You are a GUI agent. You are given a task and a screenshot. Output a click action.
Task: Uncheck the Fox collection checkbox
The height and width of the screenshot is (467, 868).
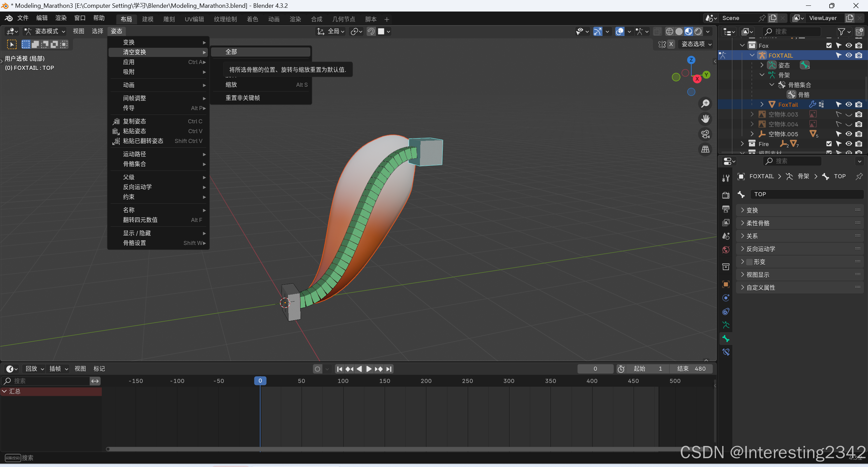coord(829,45)
